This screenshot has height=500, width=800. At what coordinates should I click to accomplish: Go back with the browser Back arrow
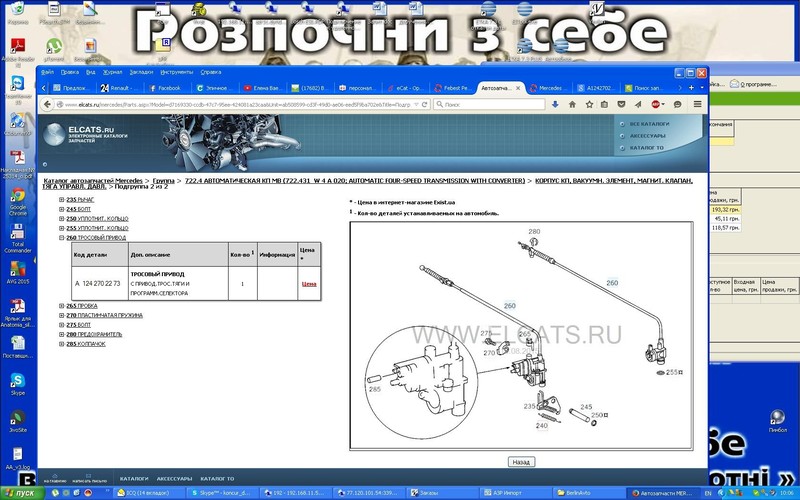pyautogui.click(x=47, y=104)
